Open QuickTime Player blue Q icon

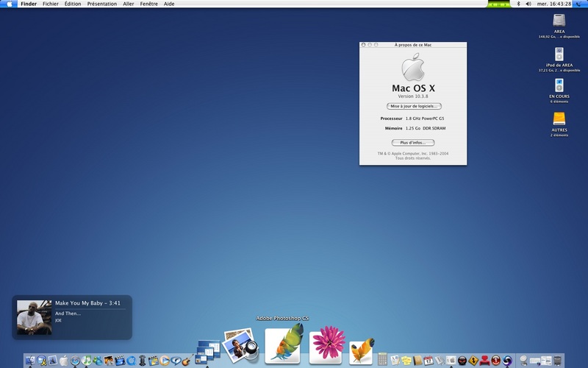[132, 361]
